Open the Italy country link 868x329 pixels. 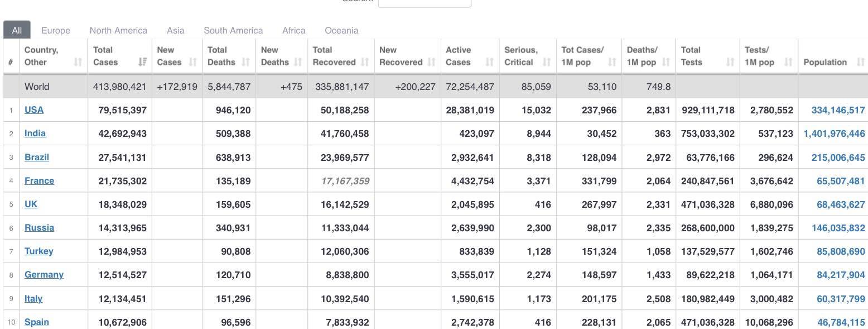click(x=33, y=298)
